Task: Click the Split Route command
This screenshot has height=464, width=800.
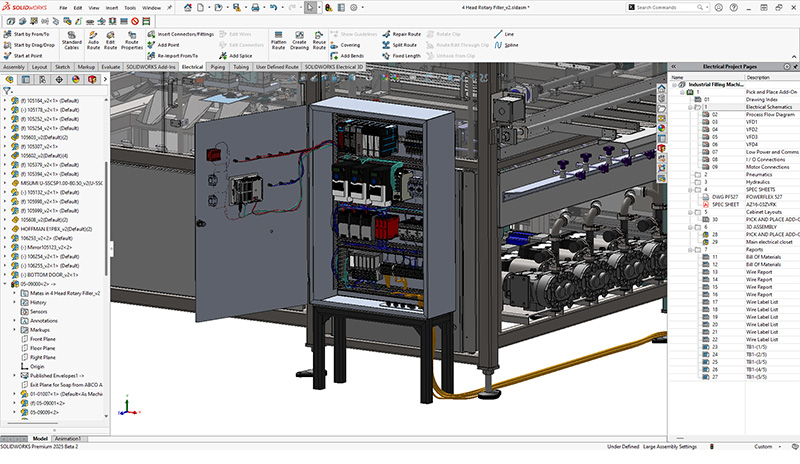Action: (x=399, y=45)
